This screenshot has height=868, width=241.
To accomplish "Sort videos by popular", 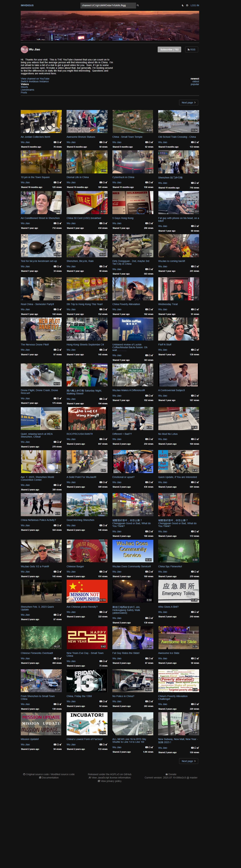I will click(x=195, y=84).
